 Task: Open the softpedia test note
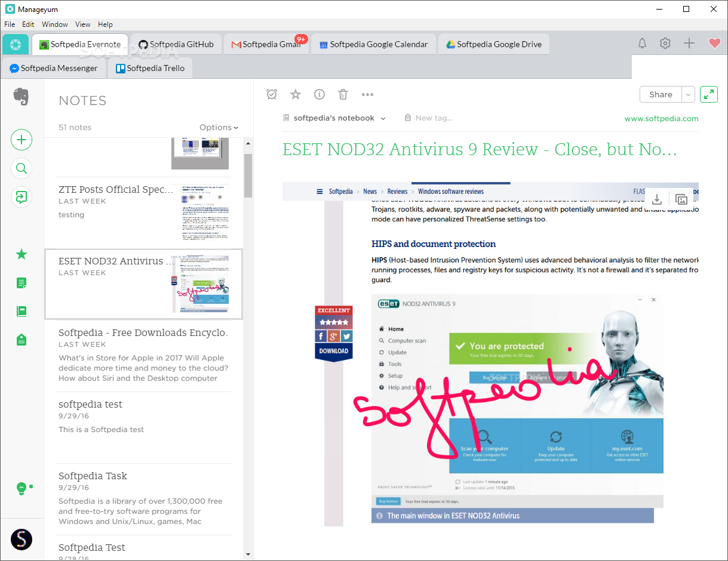point(143,427)
